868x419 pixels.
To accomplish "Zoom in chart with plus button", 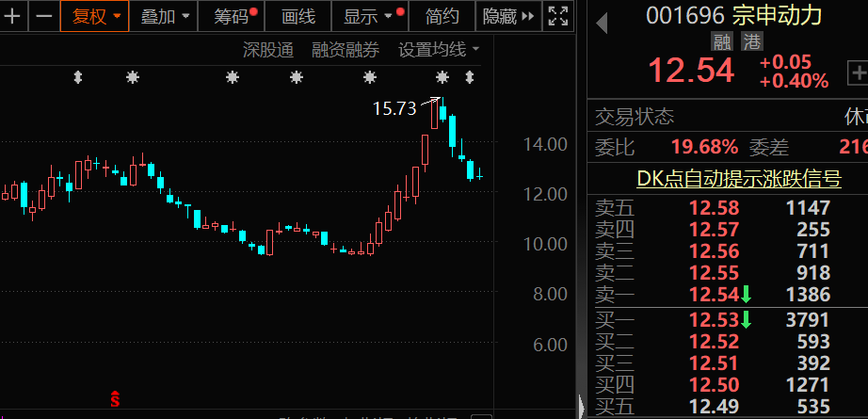I will click(x=13, y=16).
